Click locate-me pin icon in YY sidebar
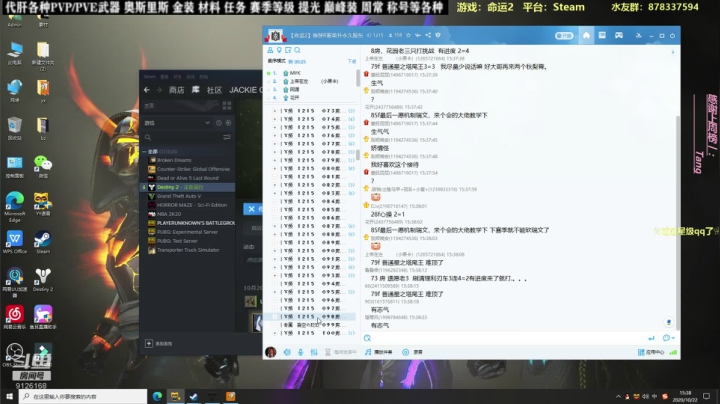 tap(279, 50)
